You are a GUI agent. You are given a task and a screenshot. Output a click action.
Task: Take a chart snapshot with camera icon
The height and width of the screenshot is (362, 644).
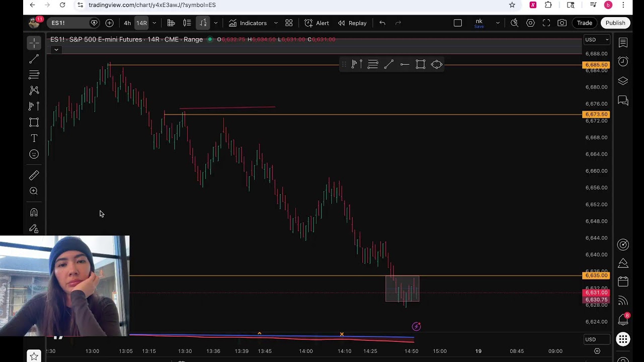click(x=562, y=23)
